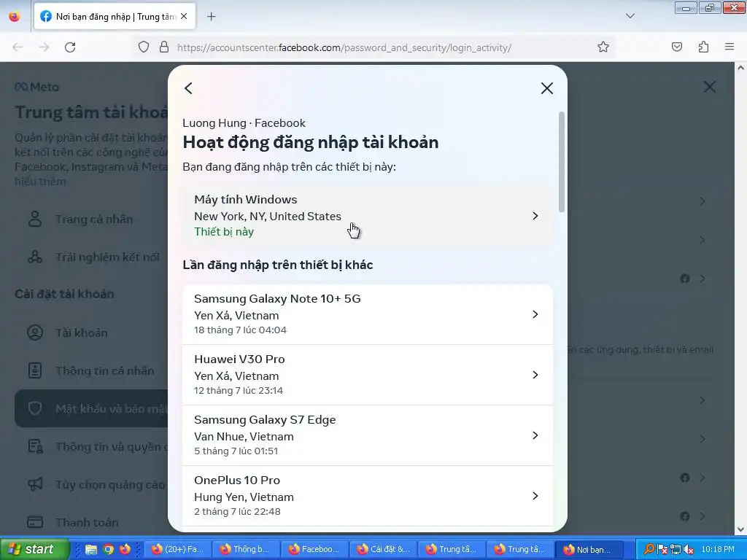Bookmark this page with the star icon
Viewport: 747px width, 560px height.
(x=603, y=47)
